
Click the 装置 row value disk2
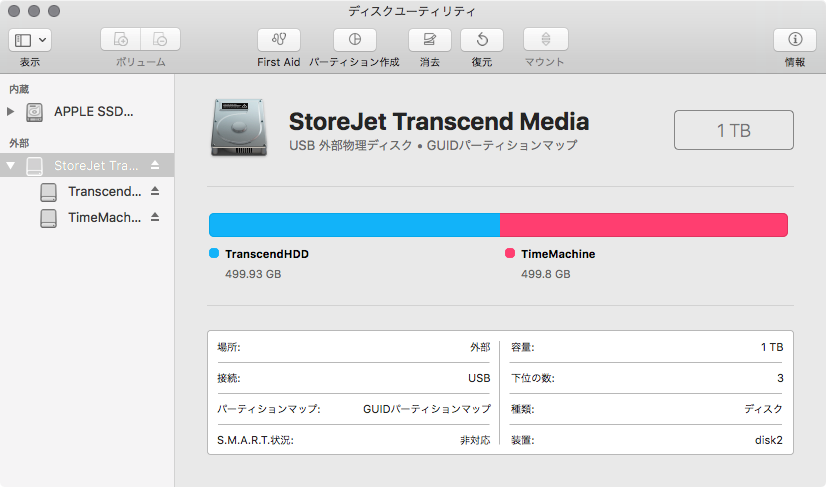click(769, 440)
